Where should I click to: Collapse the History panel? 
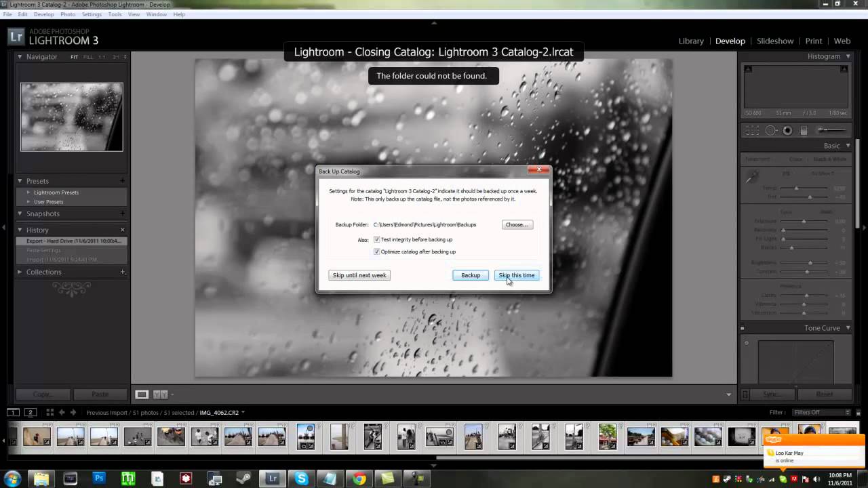20,230
